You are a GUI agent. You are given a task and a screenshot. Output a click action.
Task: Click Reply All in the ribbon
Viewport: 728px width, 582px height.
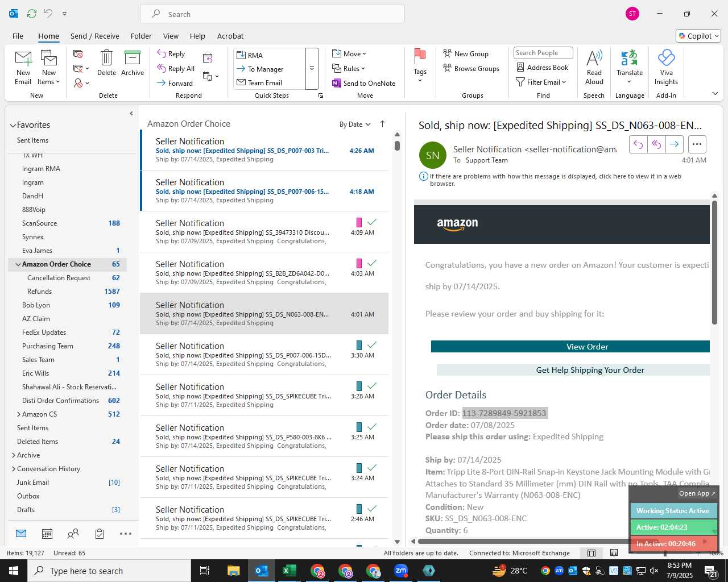(x=176, y=69)
